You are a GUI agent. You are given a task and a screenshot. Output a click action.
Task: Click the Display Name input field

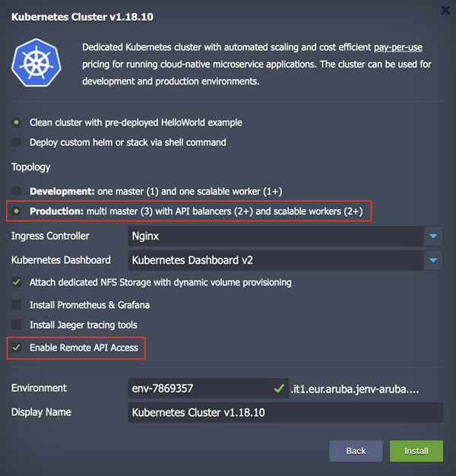tap(285, 413)
